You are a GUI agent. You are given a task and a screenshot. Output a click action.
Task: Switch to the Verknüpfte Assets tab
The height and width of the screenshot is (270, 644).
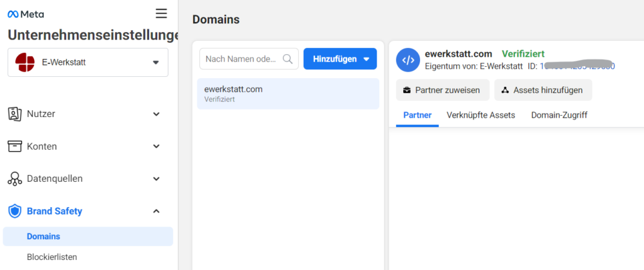click(480, 115)
